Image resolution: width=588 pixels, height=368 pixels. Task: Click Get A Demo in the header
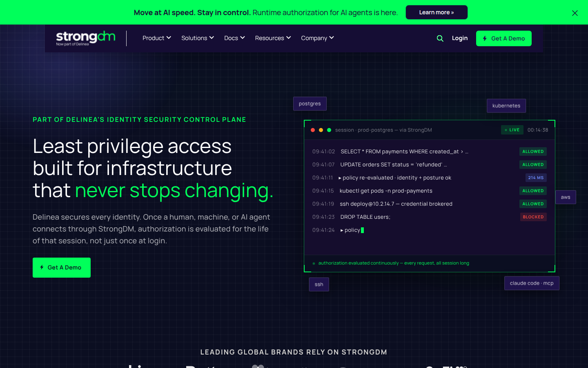click(x=503, y=38)
